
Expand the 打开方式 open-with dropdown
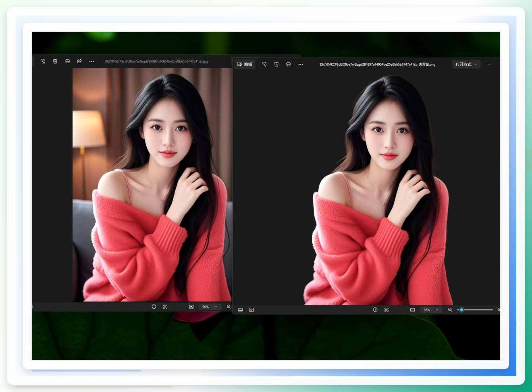pyautogui.click(x=466, y=64)
